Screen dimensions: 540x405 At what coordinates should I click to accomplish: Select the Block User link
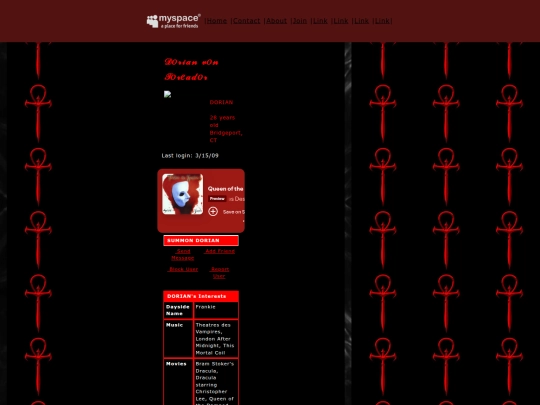pos(183,269)
